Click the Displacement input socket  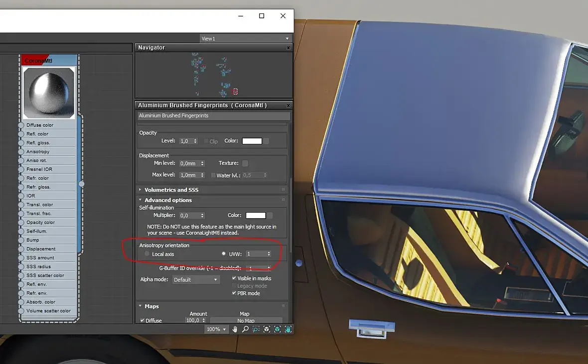click(x=21, y=249)
